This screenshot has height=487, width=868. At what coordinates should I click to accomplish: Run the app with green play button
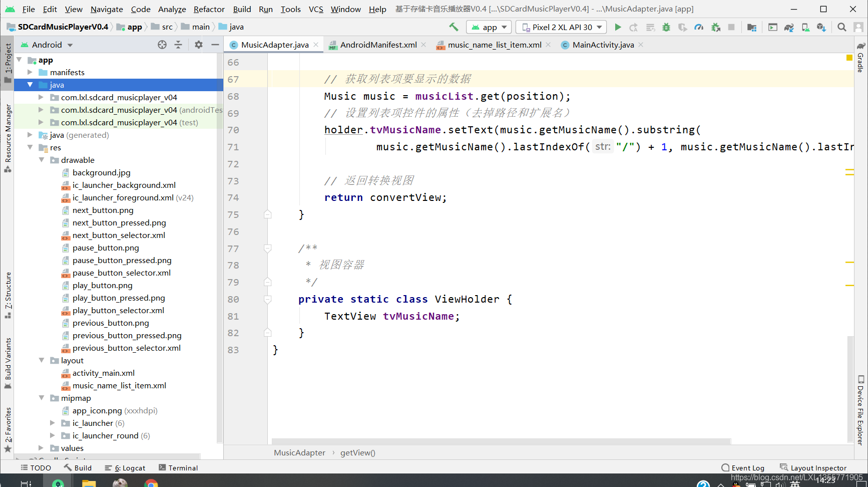(x=618, y=27)
